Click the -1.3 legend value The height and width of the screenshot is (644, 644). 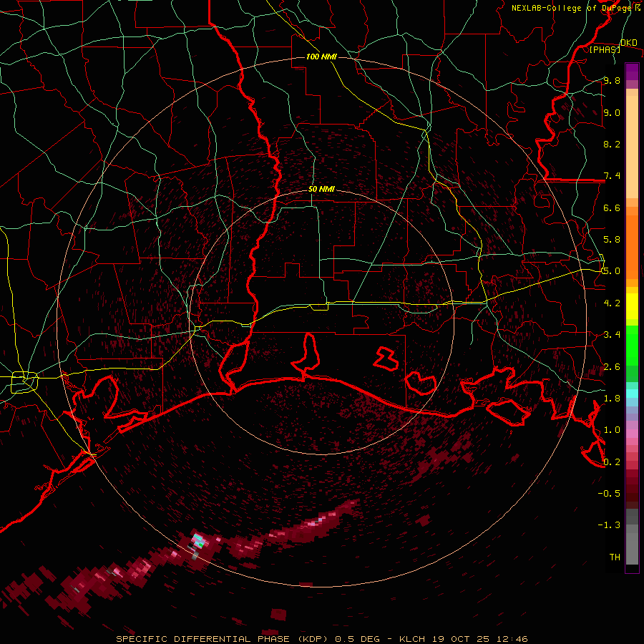[x=609, y=525]
